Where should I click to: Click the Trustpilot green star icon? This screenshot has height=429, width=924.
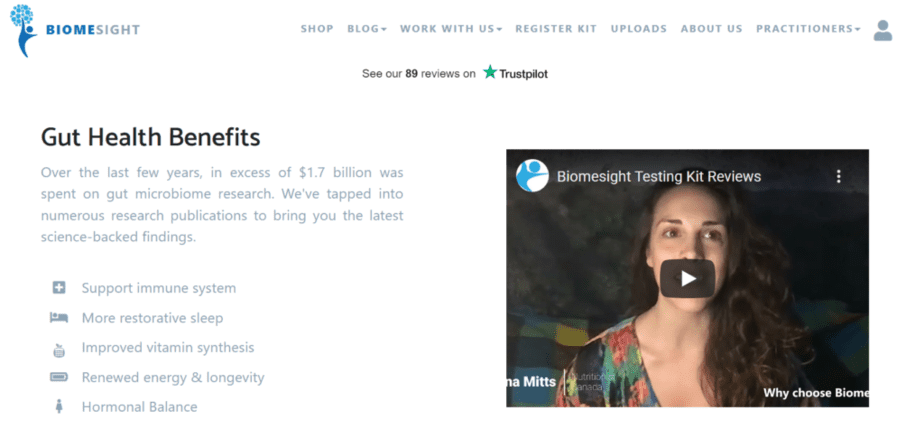point(490,72)
